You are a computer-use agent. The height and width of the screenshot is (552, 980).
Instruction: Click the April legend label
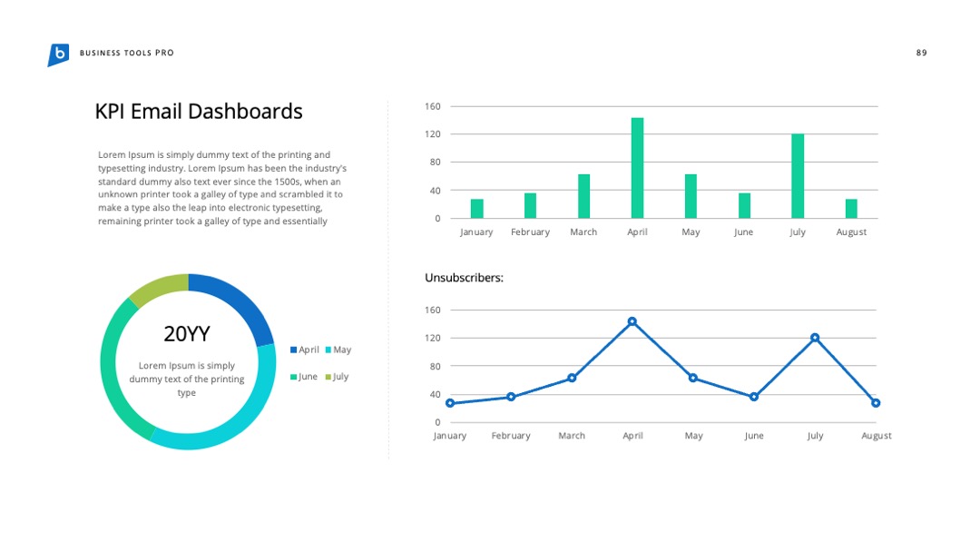[309, 350]
